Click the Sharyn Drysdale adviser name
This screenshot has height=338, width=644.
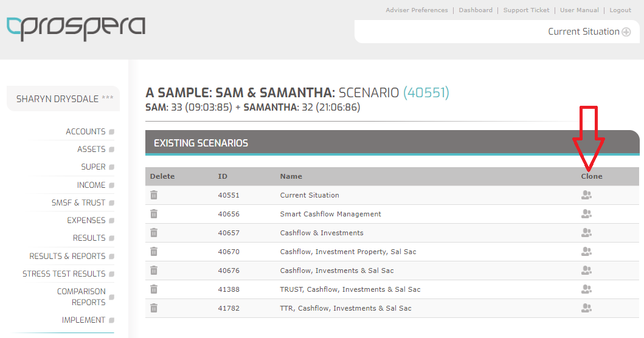pyautogui.click(x=58, y=99)
